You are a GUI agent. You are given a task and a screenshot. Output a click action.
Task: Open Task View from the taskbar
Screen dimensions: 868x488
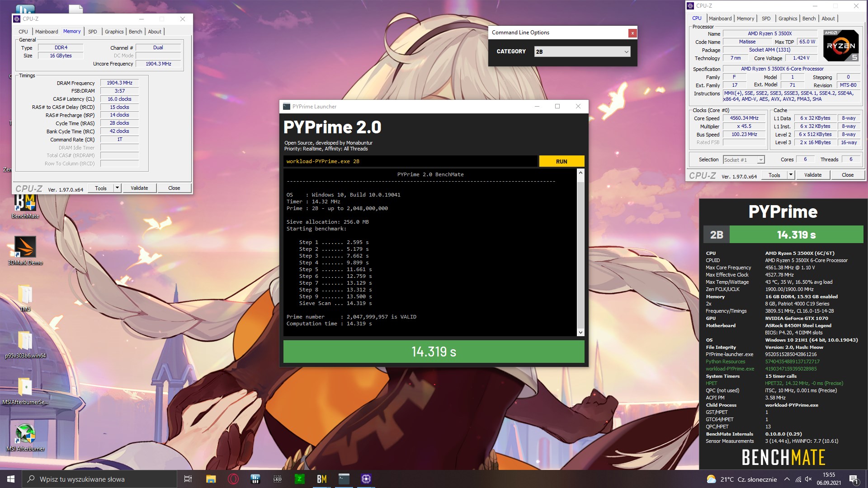click(188, 479)
